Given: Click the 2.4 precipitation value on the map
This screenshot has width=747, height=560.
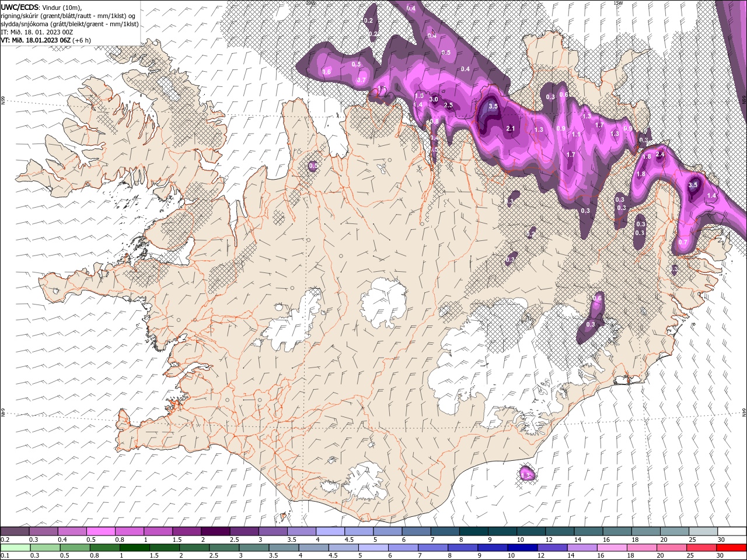Looking at the screenshot, I should [x=661, y=155].
